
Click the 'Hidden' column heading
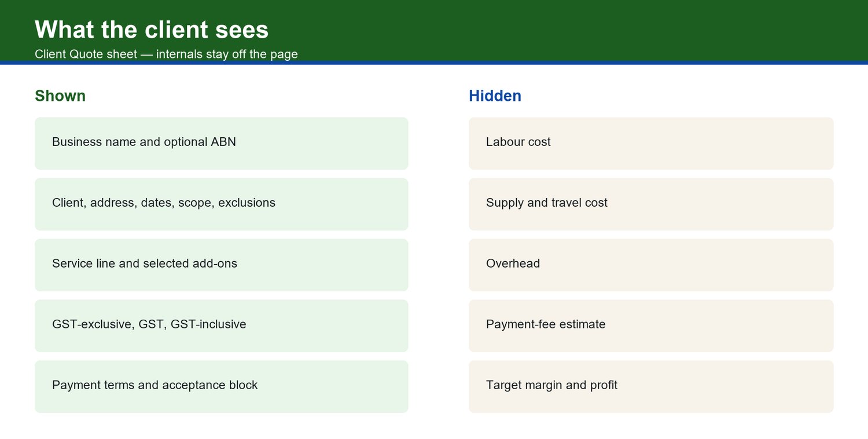(x=495, y=96)
